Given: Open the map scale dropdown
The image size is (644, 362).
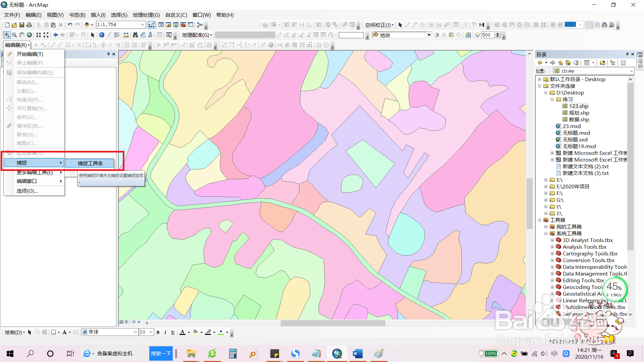Looking at the screenshot, I should coord(142,25).
